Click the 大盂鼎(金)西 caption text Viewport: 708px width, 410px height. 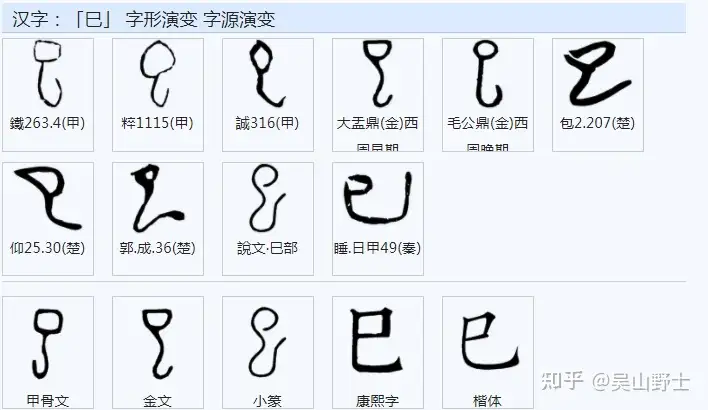(x=377, y=123)
